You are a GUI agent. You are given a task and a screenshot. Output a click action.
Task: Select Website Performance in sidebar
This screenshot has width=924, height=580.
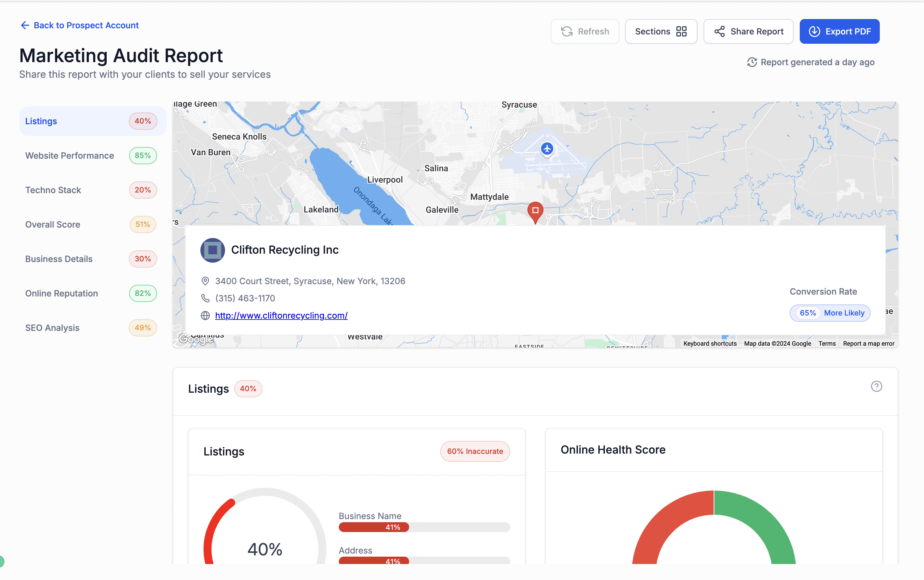70,156
